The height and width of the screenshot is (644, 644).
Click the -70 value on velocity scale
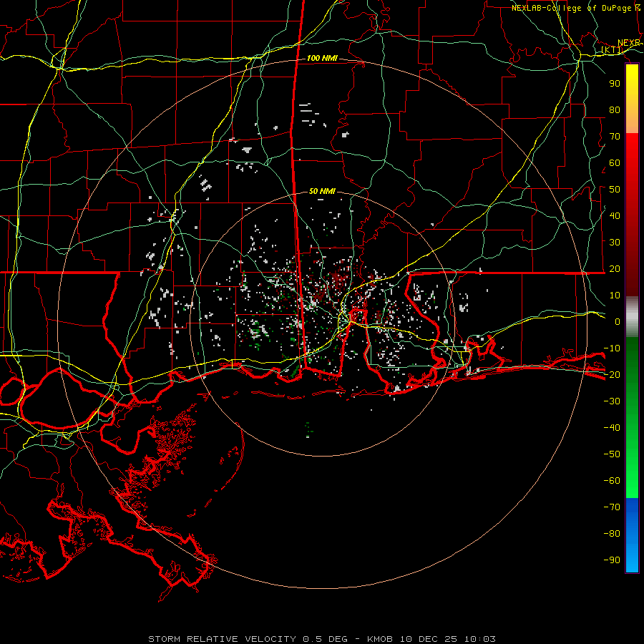pos(612,507)
